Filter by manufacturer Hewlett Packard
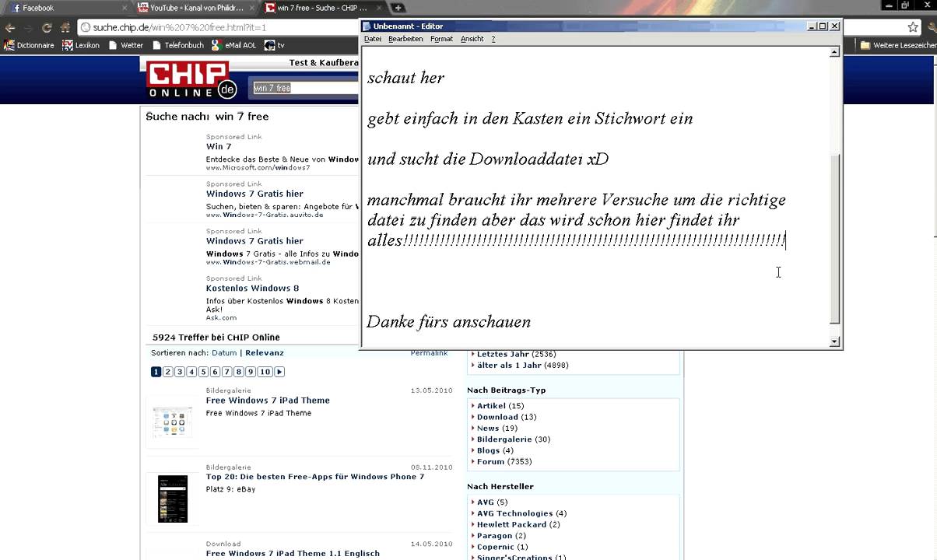 511,524
